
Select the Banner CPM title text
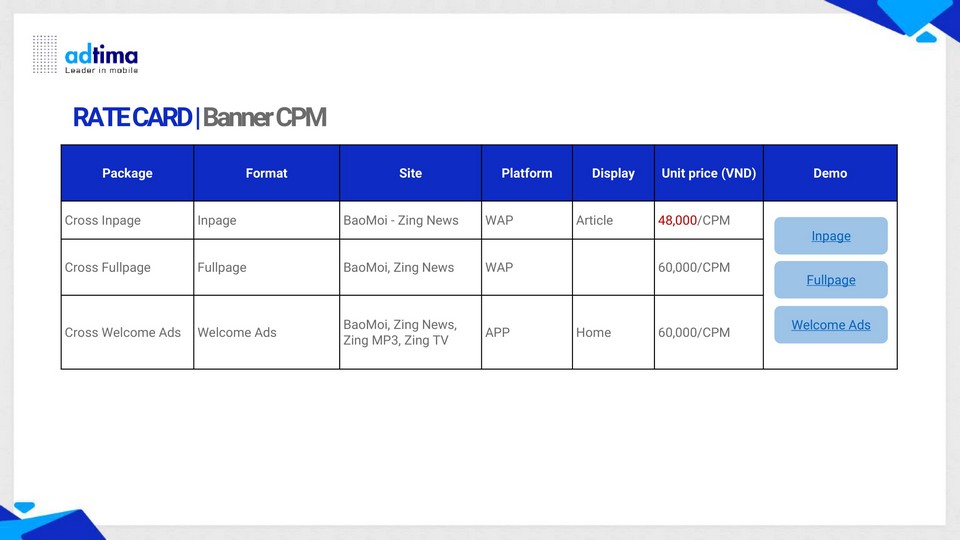coord(264,118)
